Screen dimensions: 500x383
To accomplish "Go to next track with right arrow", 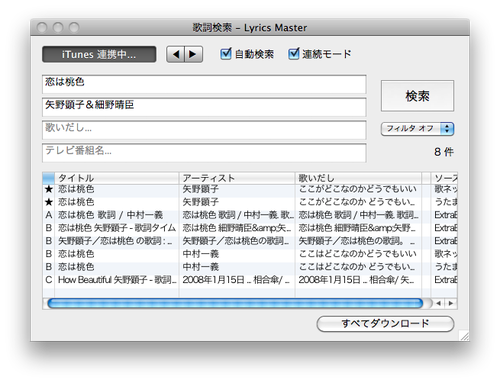I will [x=194, y=54].
